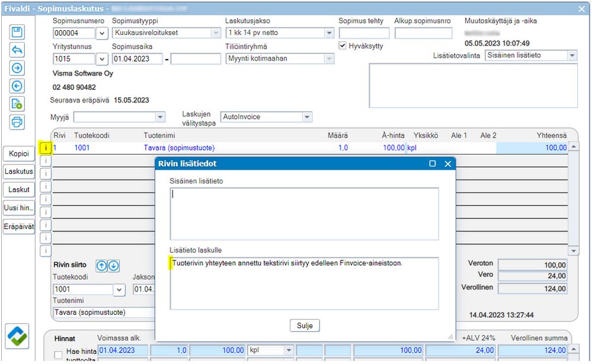Click the Veroton total field 100,00

[x=532, y=265]
